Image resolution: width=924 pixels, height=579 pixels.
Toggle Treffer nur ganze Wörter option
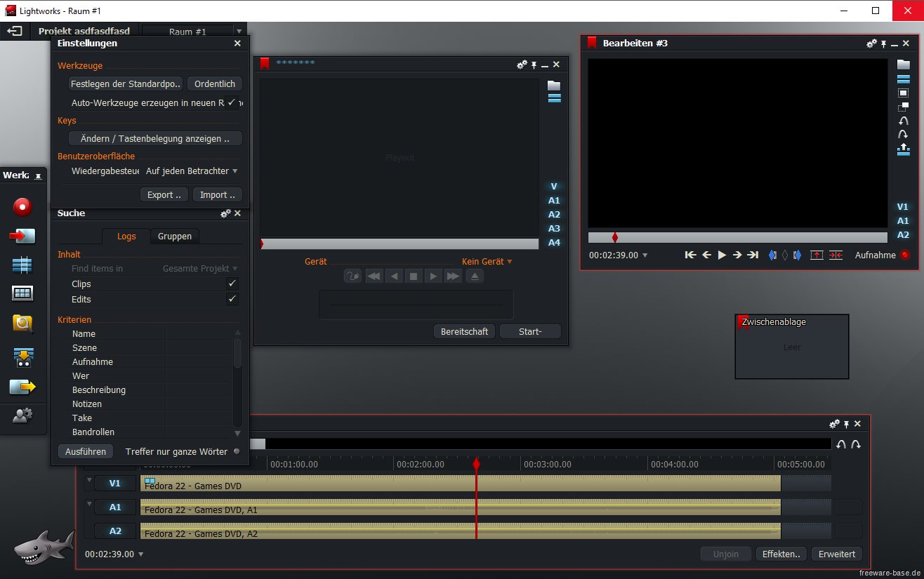(x=237, y=451)
